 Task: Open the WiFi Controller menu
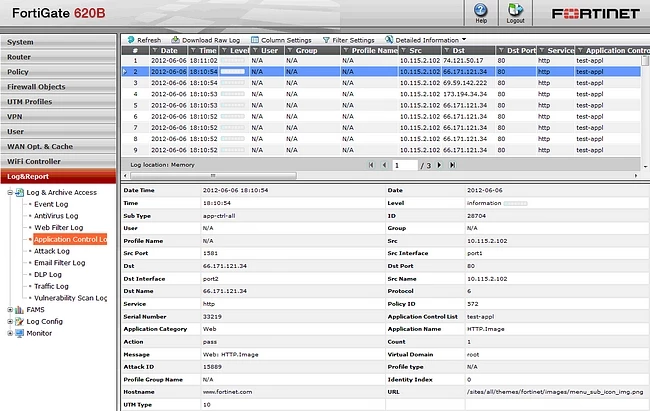pyautogui.click(x=58, y=161)
